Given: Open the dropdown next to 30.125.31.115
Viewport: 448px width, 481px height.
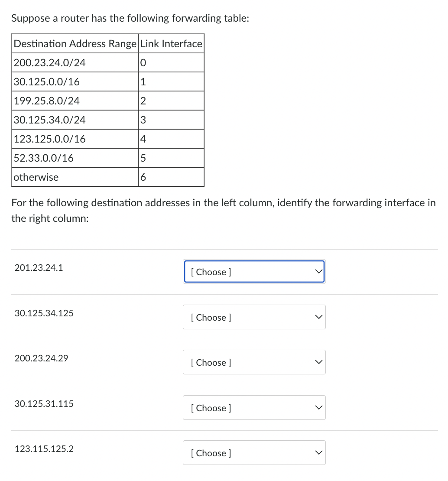Looking at the screenshot, I should (x=254, y=407).
